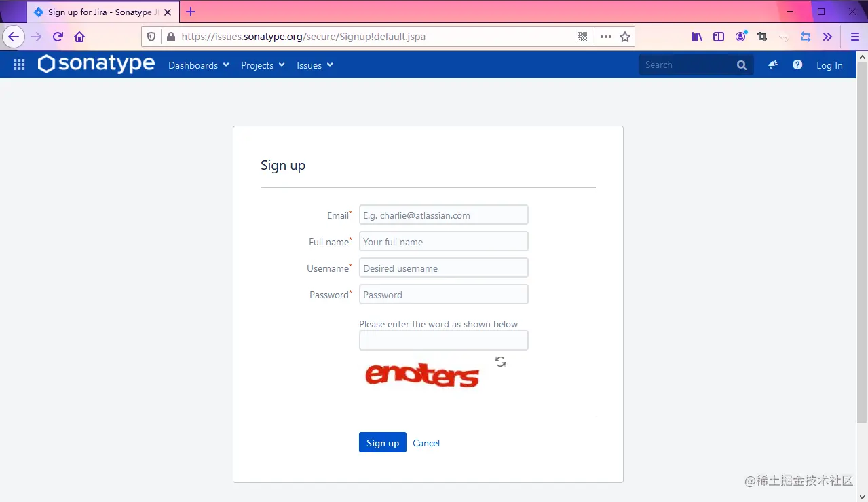
Task: Refresh the captcha image
Action: pos(500,362)
